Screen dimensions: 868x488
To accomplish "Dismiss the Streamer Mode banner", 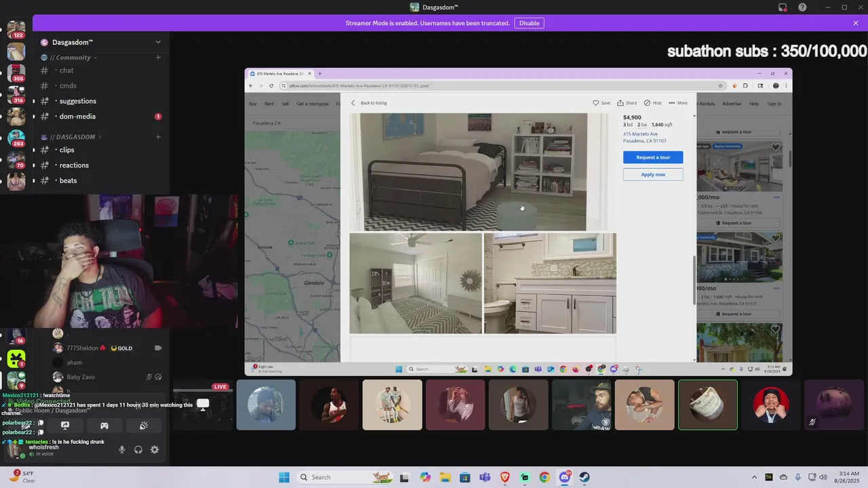I will tap(856, 23).
